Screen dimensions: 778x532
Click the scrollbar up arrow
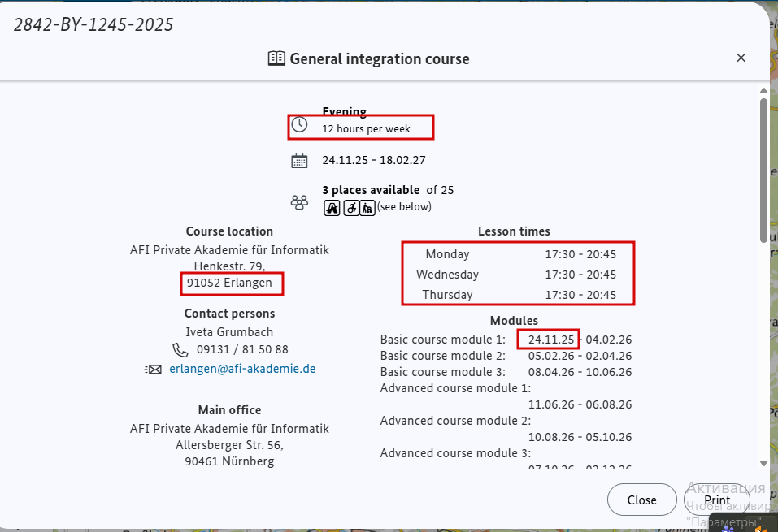763,91
